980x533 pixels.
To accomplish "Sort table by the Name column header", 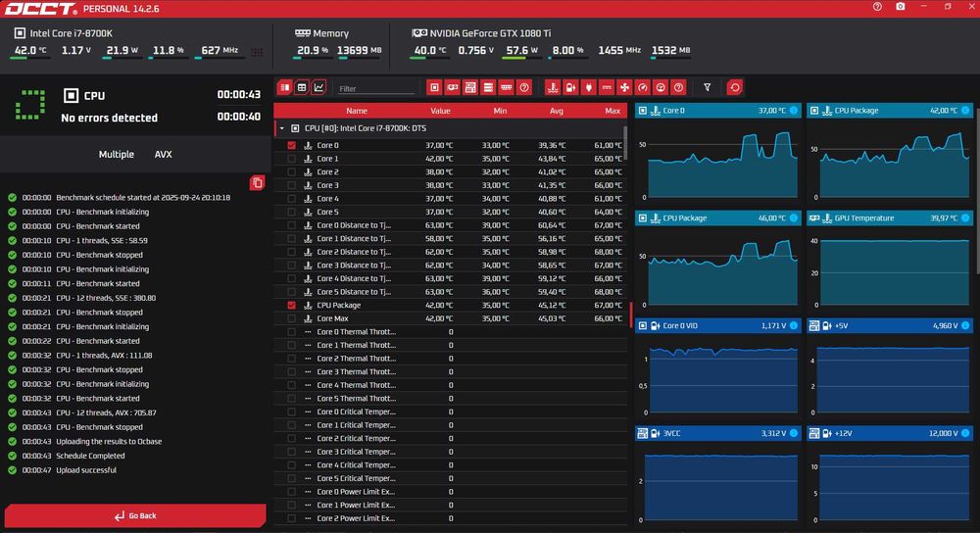I will [x=357, y=111].
